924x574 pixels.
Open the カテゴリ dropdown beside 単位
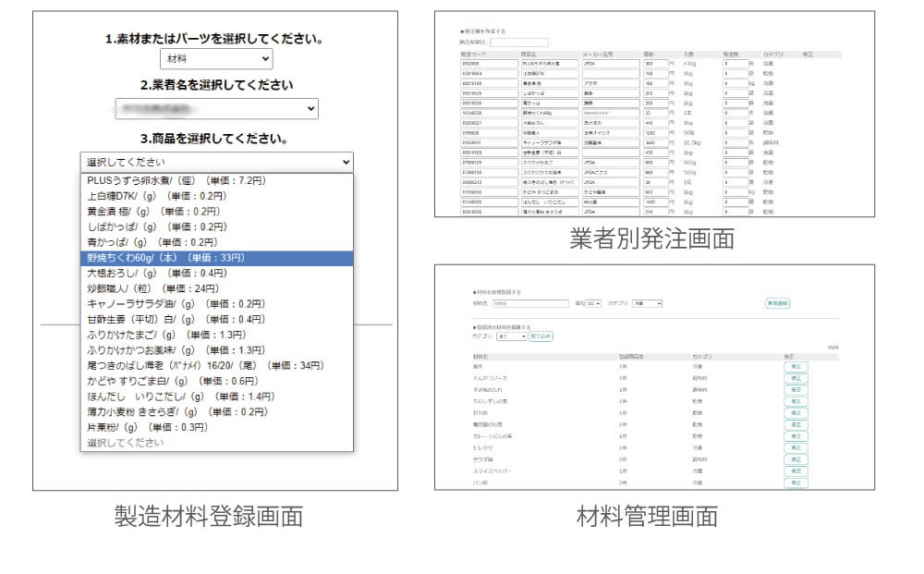pyautogui.click(x=647, y=303)
